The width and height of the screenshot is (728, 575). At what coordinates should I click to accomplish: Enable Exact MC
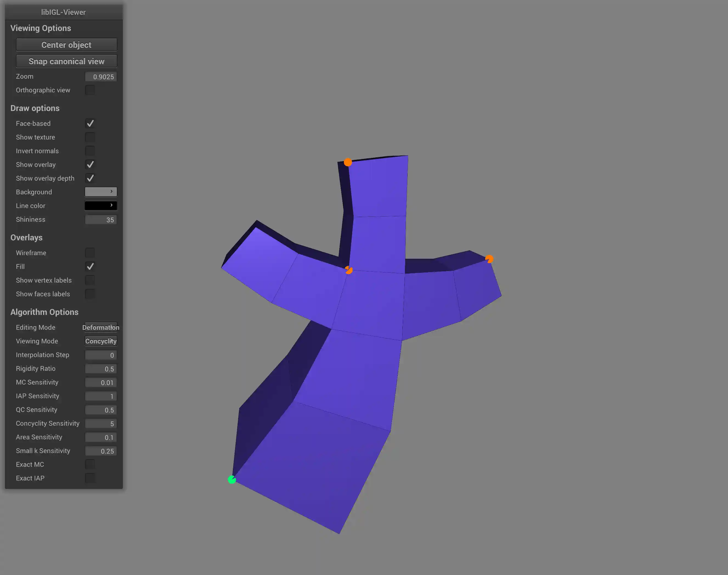[90, 464]
